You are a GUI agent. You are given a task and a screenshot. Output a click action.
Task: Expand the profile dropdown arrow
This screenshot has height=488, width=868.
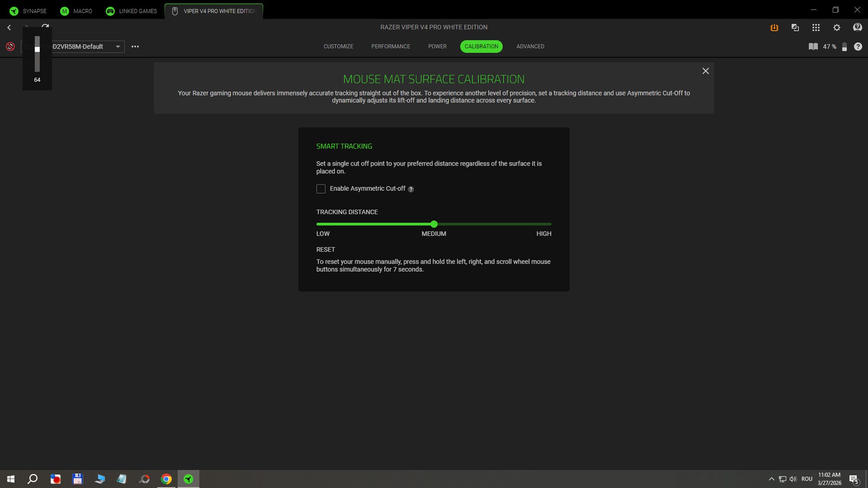coord(118,47)
